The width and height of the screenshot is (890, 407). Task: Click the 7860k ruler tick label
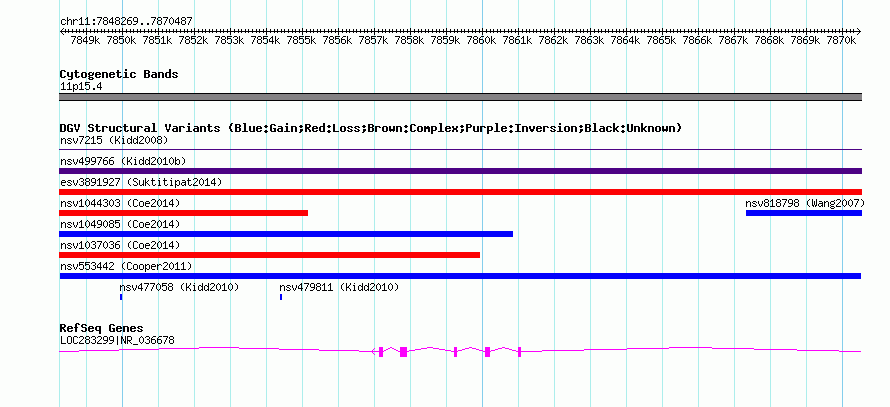[x=481, y=41]
